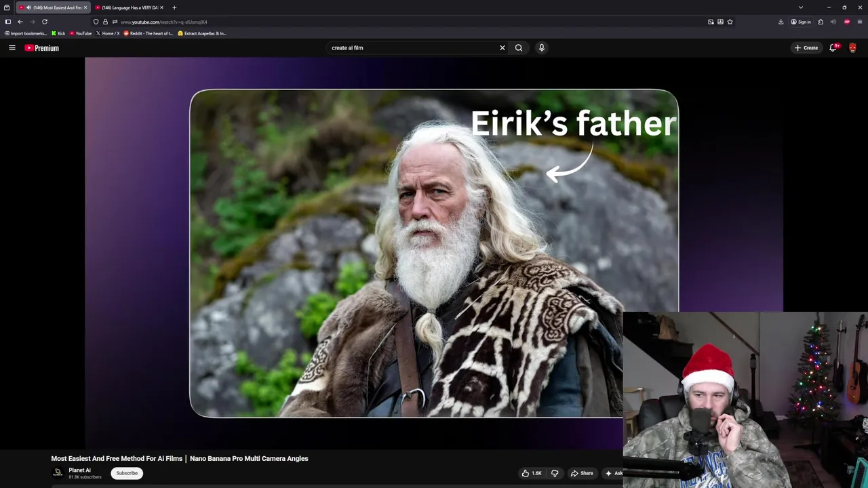
Task: Clear the search box with the X
Action: click(502, 47)
